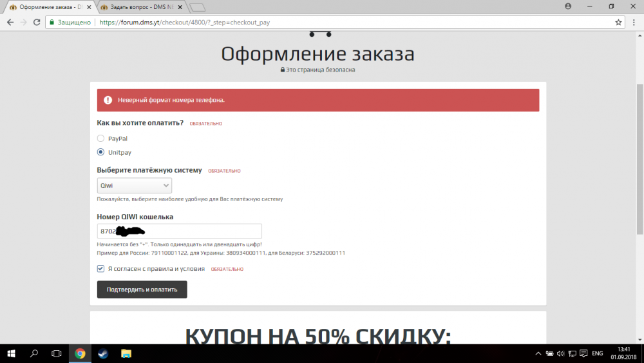The width and height of the screenshot is (644, 363).
Task: Switch keyboard language from ENG
Action: pyautogui.click(x=597, y=353)
